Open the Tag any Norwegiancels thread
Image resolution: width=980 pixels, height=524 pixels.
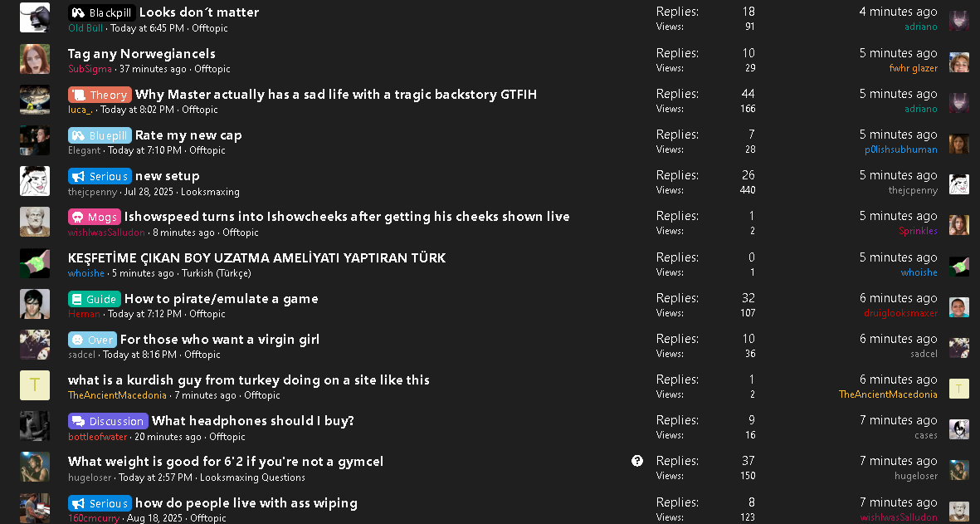(x=142, y=53)
